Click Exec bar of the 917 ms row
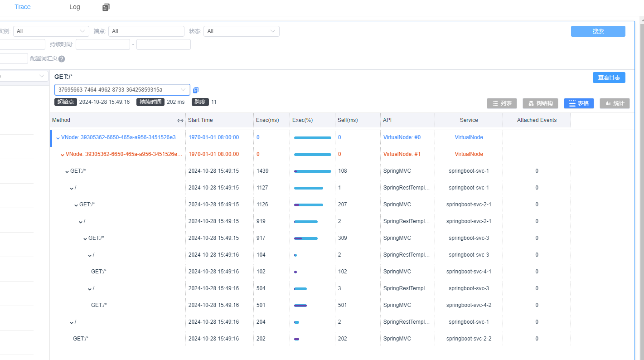 click(306, 238)
